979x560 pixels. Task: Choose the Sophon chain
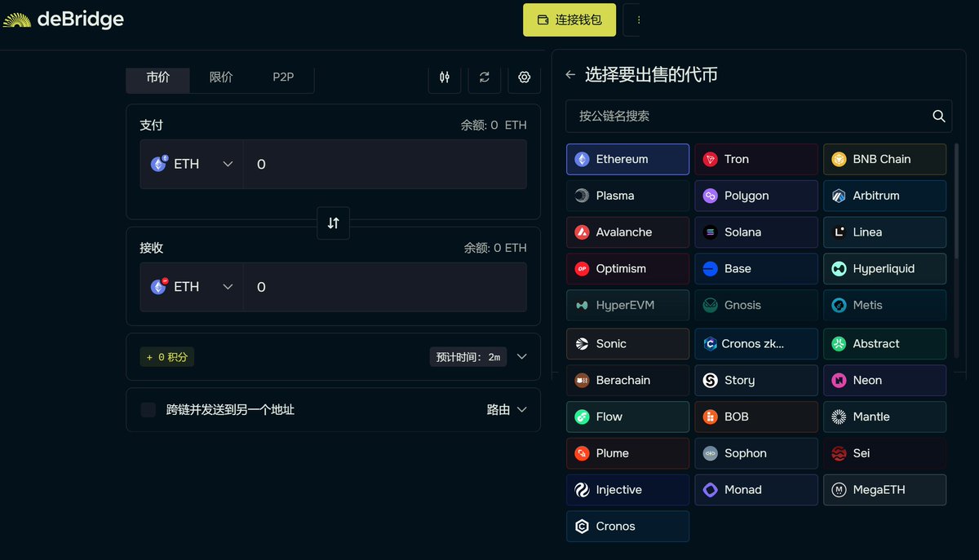pyautogui.click(x=756, y=453)
